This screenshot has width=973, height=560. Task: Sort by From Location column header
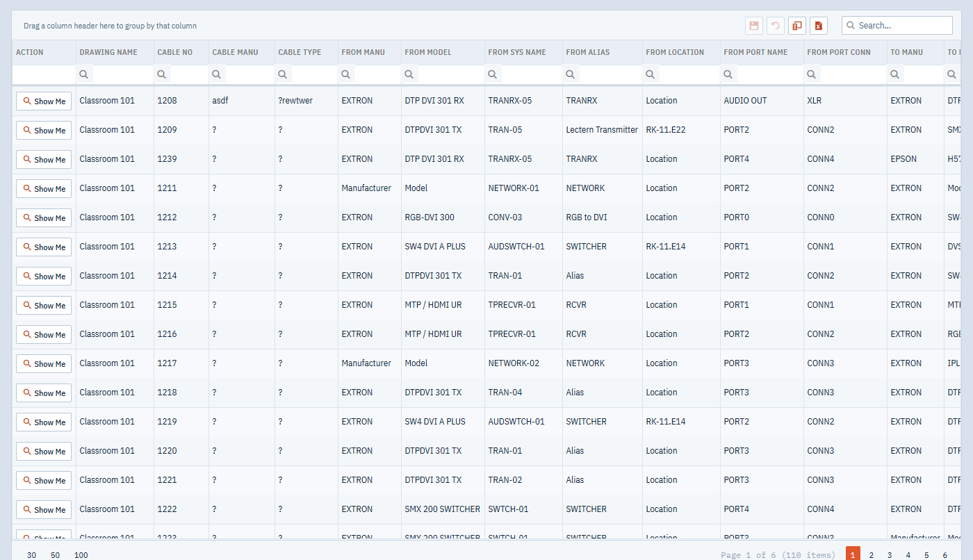(x=681, y=52)
